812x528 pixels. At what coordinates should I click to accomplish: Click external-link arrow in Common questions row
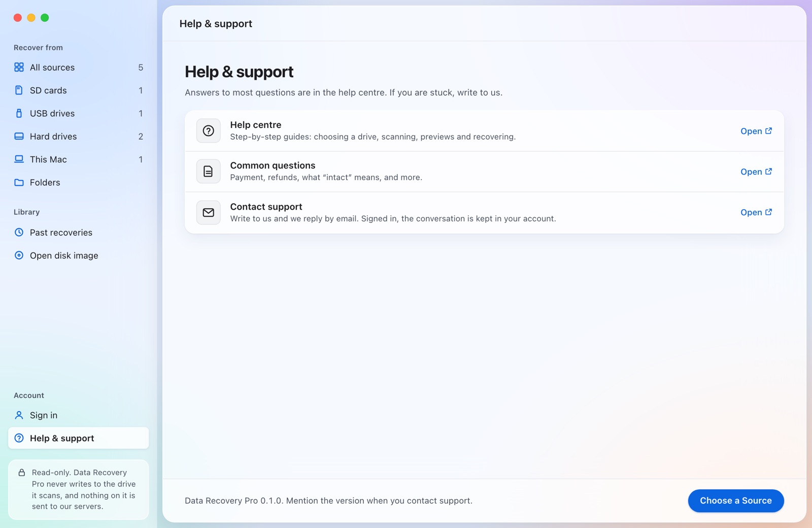768,172
